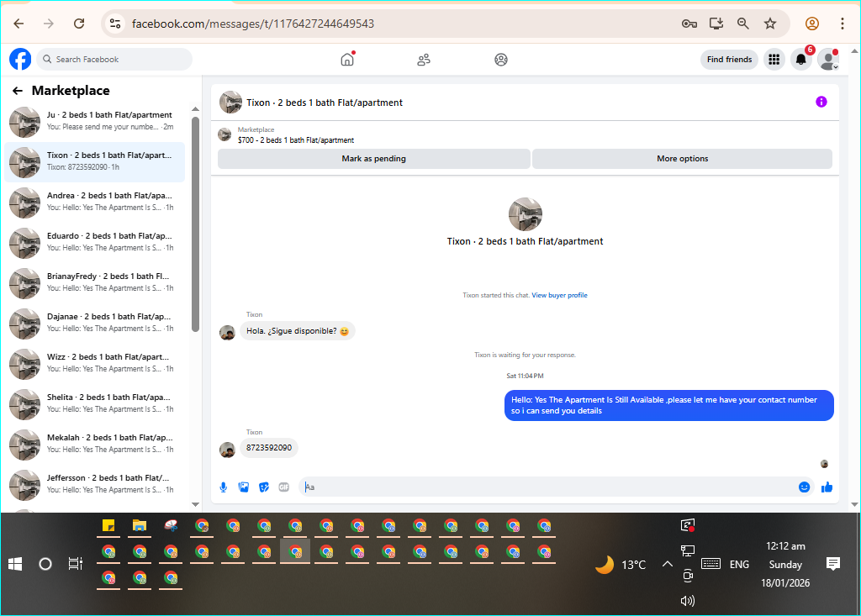861x616 pixels.
Task: Open the Groups icon in top navigation
Action: click(x=501, y=60)
